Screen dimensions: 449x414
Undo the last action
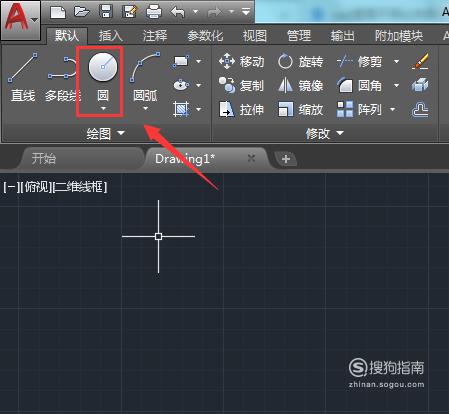178,12
